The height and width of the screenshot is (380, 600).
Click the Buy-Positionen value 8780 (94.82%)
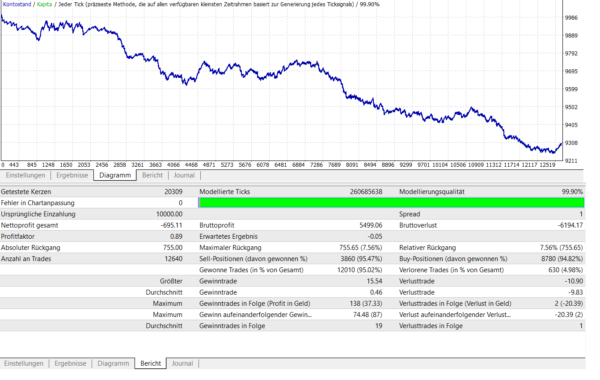point(562,259)
